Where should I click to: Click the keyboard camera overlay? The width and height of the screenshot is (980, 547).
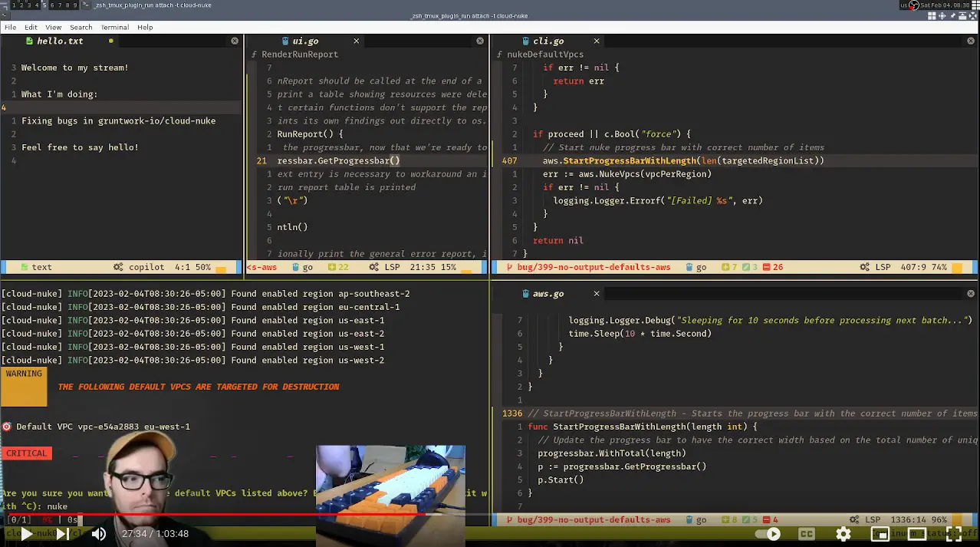[x=390, y=483]
